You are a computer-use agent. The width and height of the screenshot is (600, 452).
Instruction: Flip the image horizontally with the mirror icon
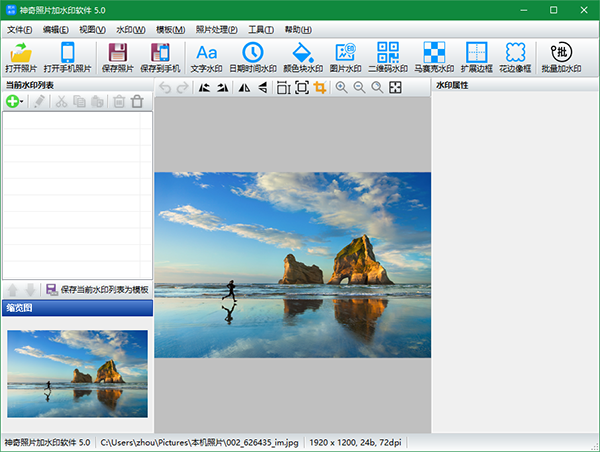[x=243, y=88]
